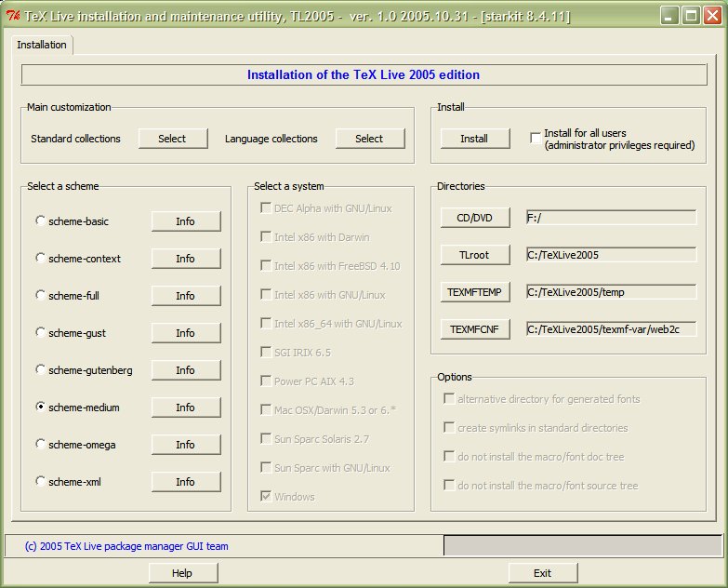This screenshot has height=588, width=728.
Task: Start installation with the Install button
Action: (x=474, y=139)
